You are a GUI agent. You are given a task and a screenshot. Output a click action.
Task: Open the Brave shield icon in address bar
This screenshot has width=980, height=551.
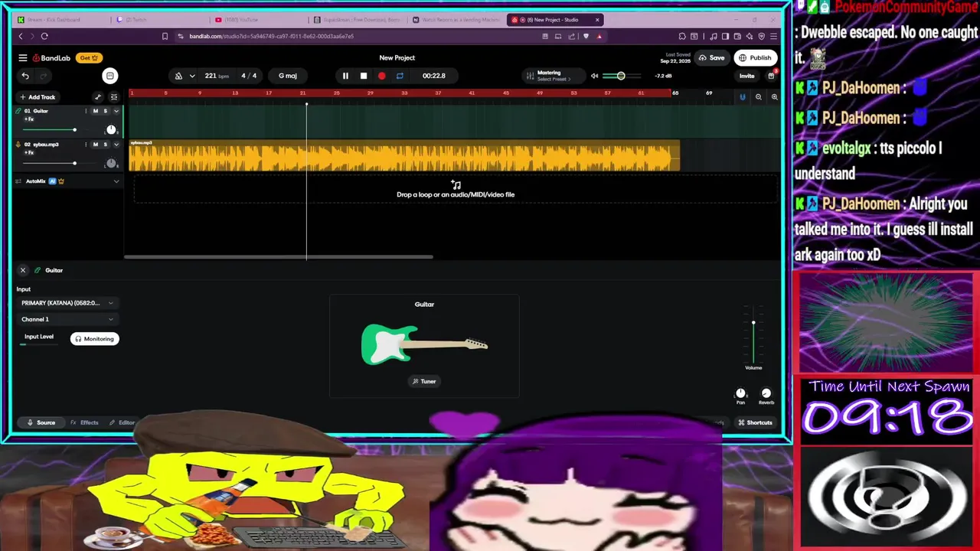pos(586,36)
